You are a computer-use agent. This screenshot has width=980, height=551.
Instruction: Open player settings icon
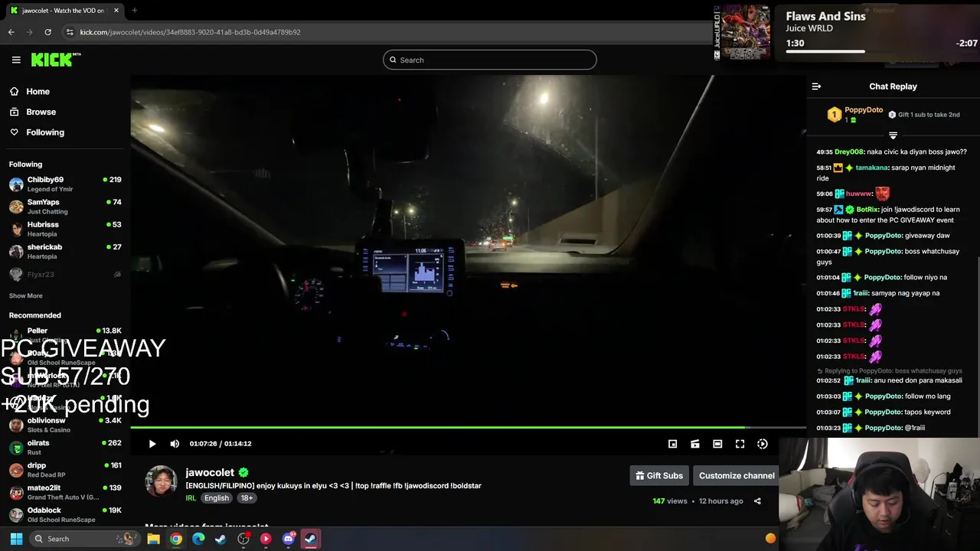(763, 444)
